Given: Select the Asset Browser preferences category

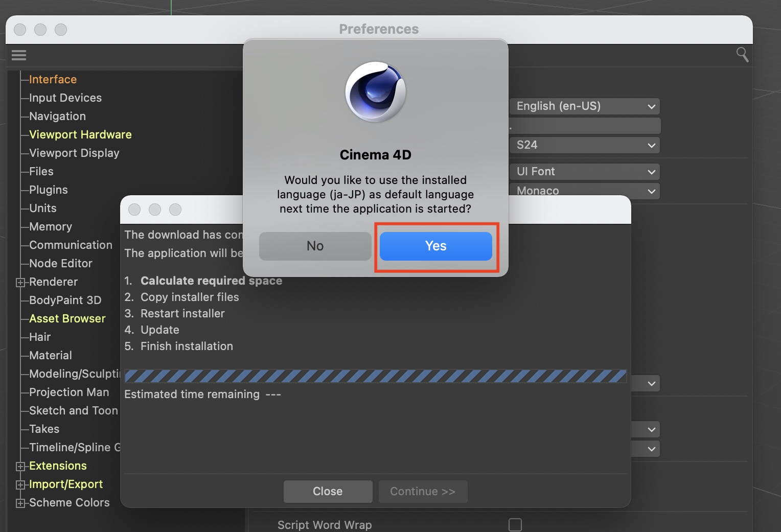Looking at the screenshot, I should [67, 319].
